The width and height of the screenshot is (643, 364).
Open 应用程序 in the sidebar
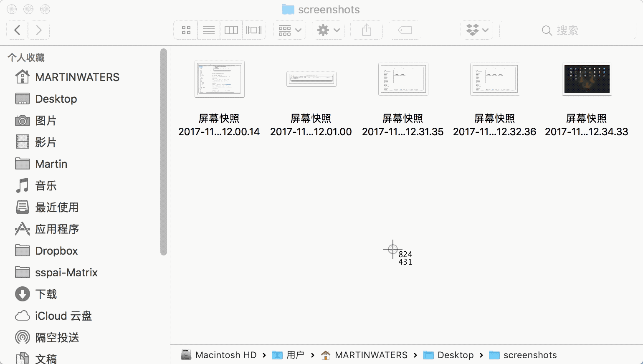point(57,229)
